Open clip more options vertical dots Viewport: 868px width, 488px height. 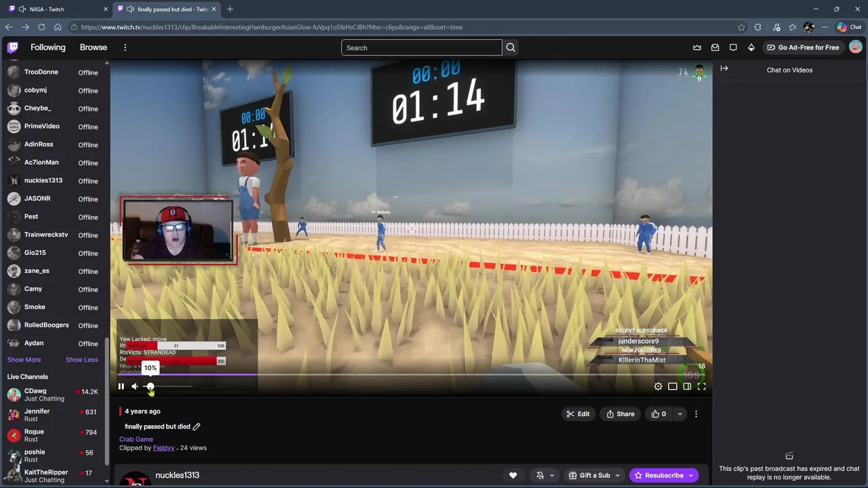coord(696,414)
